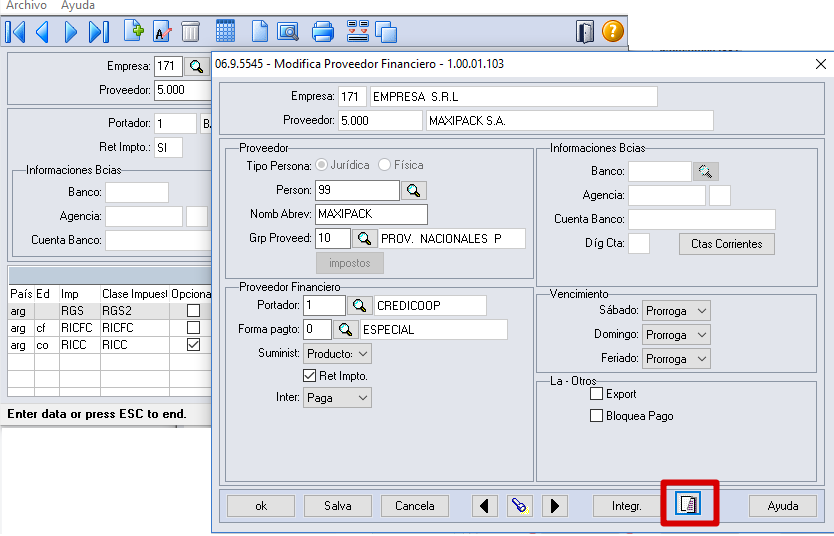Uncheck Opcional checkbox in RICC row
Viewport: 834px width, 536px height.
pos(194,345)
